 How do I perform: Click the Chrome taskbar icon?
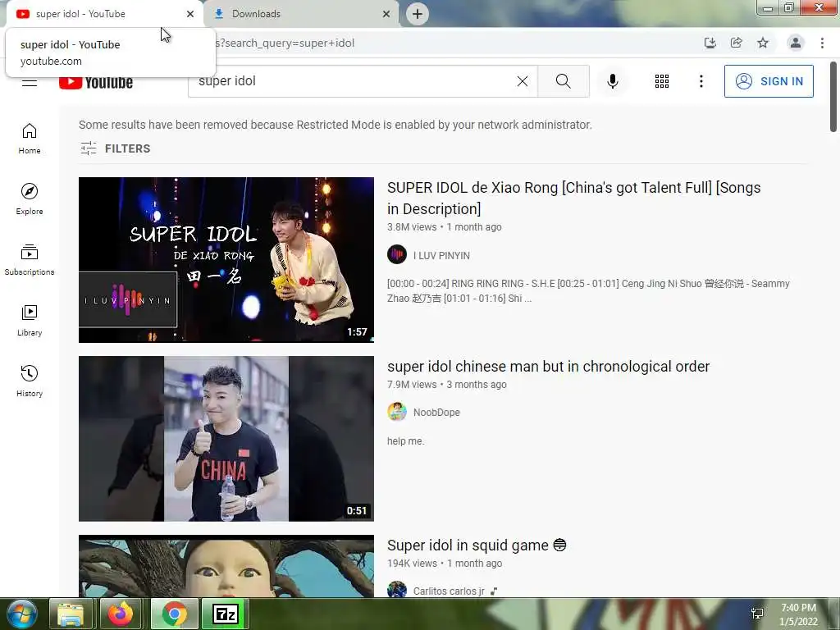(x=174, y=614)
